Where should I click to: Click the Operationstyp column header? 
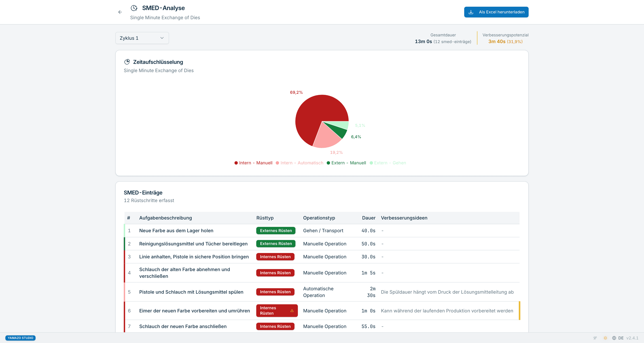(x=319, y=218)
